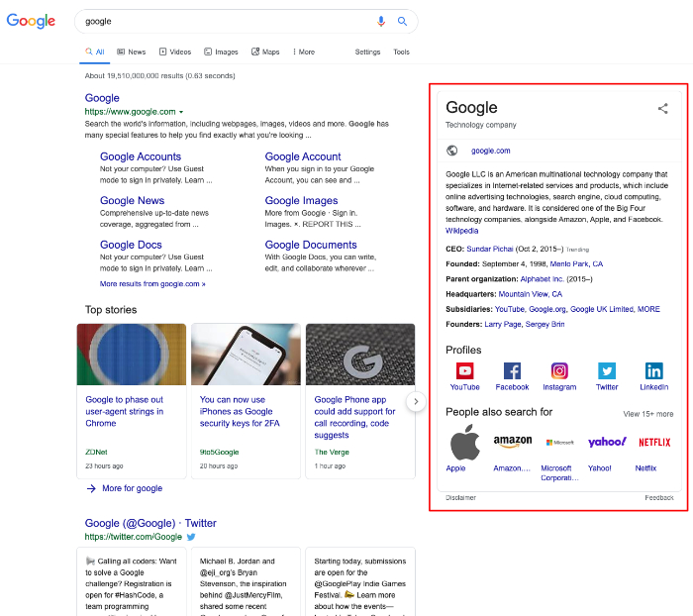
Task: Open the Sergey Brin founder link
Action: [x=544, y=324]
